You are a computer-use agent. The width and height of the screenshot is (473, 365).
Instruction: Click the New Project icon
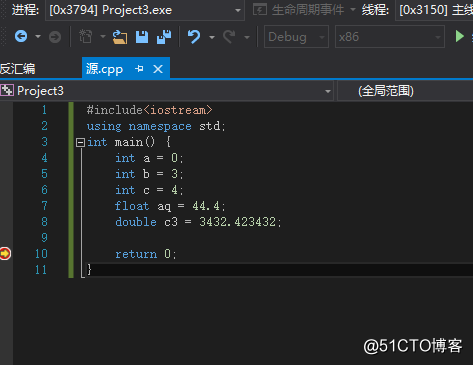point(85,37)
